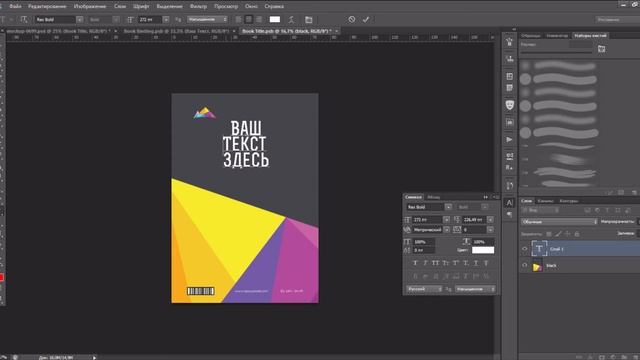The image size is (640, 360).
Task: Select the text layer thumbnail
Action: coord(539,249)
